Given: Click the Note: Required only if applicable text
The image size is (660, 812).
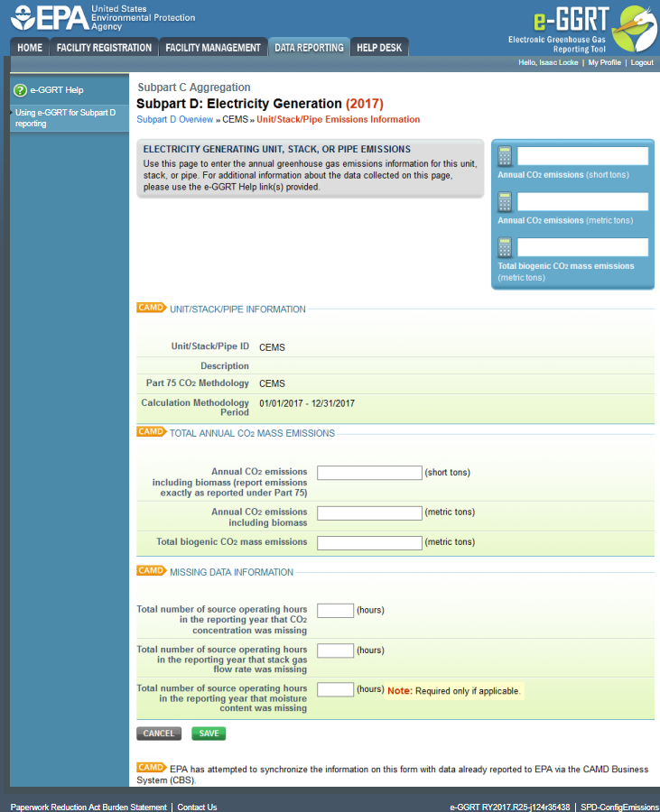Looking at the screenshot, I should click(x=453, y=691).
